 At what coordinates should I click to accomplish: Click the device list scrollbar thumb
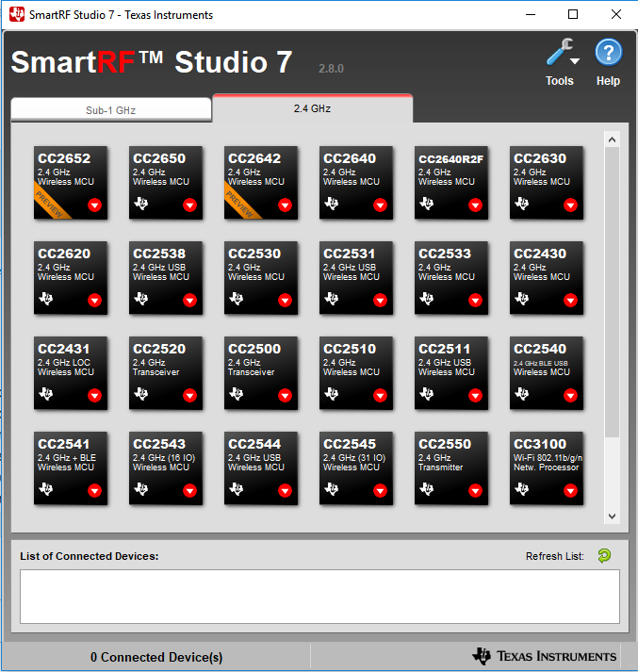pyautogui.click(x=612, y=292)
